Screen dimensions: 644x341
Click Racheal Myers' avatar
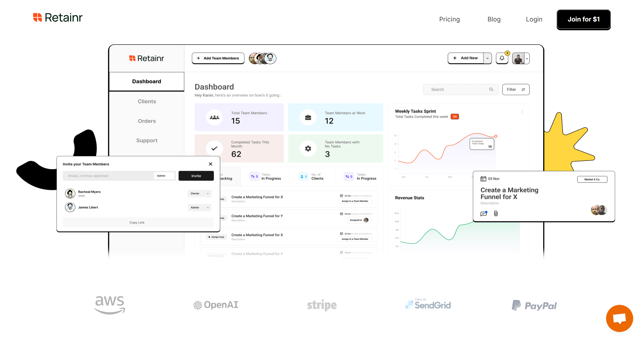(70, 193)
